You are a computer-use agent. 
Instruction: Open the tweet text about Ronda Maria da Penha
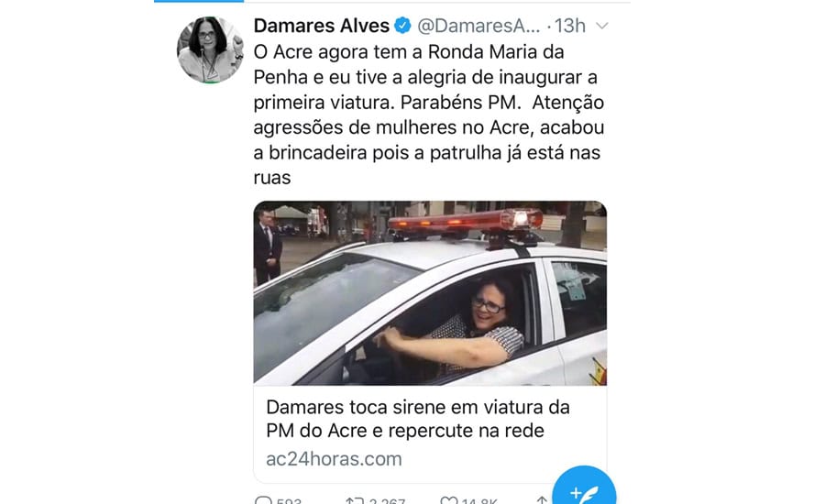pos(429,115)
